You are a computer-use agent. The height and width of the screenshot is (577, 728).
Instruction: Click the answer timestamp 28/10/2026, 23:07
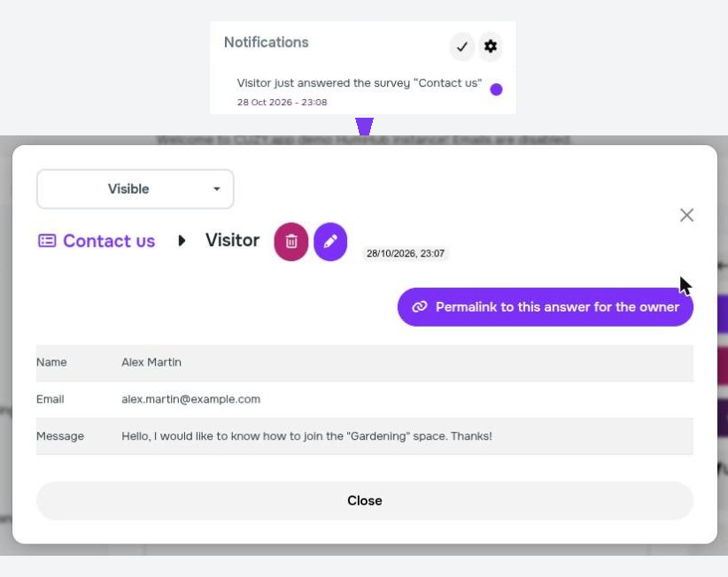(406, 253)
